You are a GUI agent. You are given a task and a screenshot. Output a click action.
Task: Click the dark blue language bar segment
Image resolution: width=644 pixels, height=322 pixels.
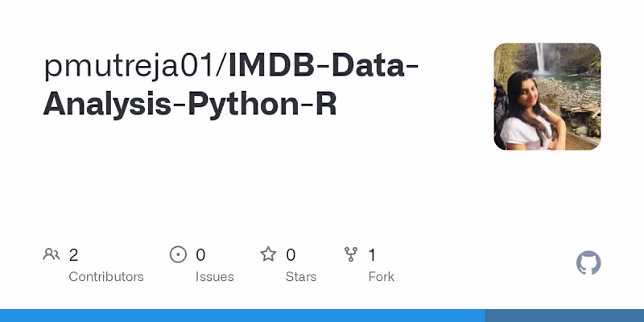tap(564, 316)
